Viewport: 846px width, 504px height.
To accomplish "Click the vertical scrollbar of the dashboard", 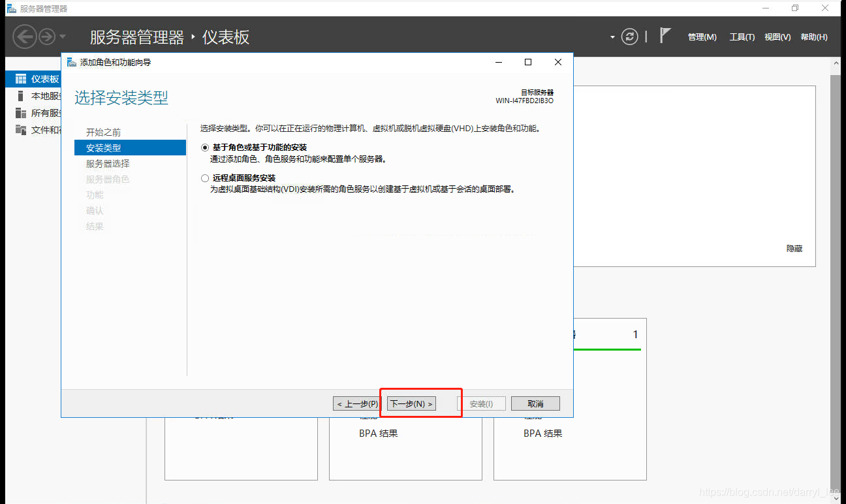I will pos(836,281).
